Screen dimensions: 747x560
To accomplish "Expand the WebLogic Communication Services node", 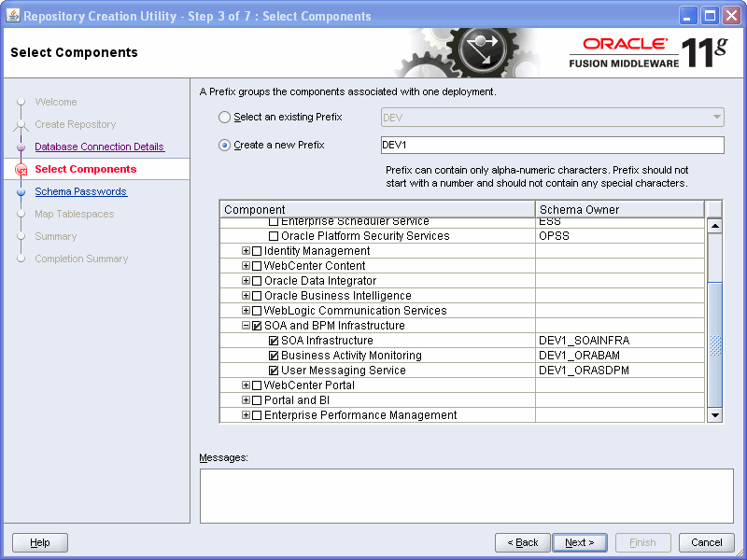I will [246, 311].
